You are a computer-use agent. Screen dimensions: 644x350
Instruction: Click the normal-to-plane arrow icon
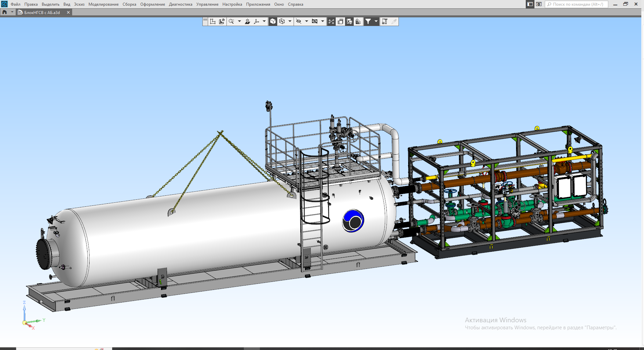pos(248,21)
